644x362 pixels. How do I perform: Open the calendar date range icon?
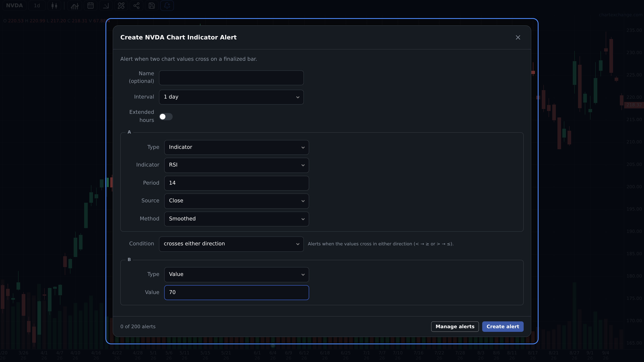click(91, 5)
